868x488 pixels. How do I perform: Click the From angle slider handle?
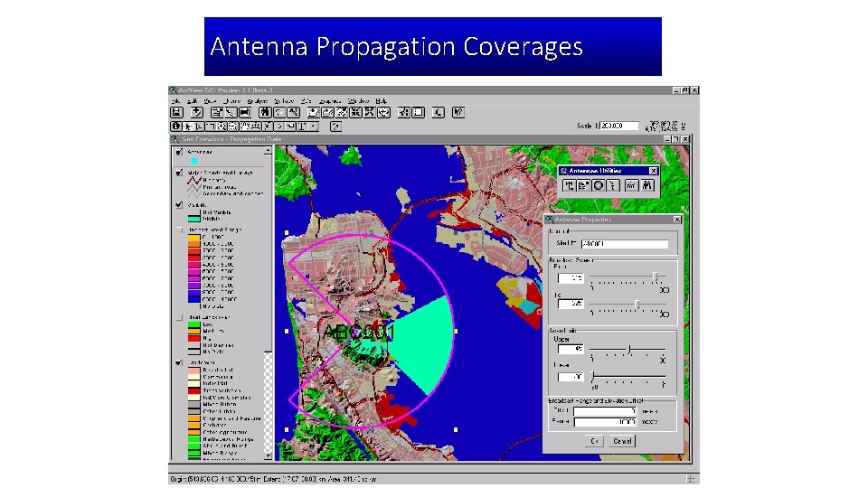(x=655, y=277)
